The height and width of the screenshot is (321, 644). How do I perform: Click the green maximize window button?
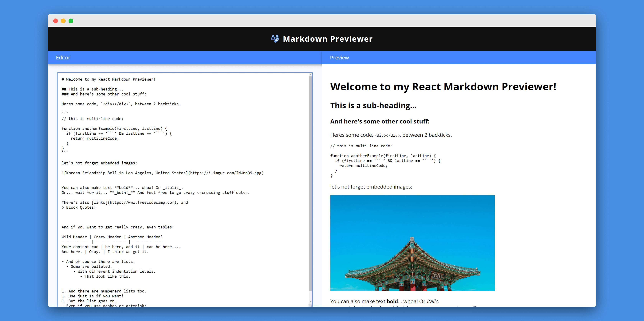click(x=71, y=21)
